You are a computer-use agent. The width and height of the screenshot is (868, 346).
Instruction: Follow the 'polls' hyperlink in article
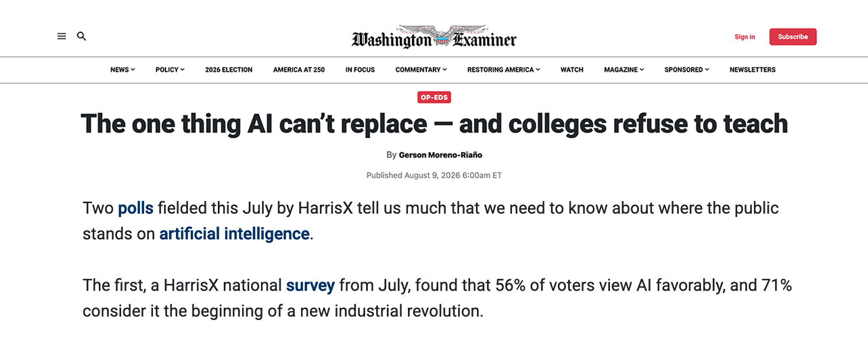[135, 208]
